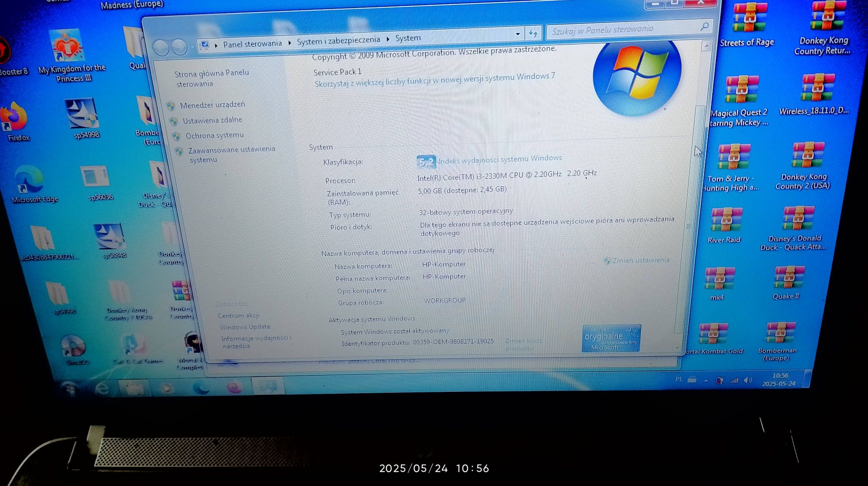This screenshot has width=868, height=486.
Task: Click the scrollbar up arrow in System window
Action: pos(707,46)
